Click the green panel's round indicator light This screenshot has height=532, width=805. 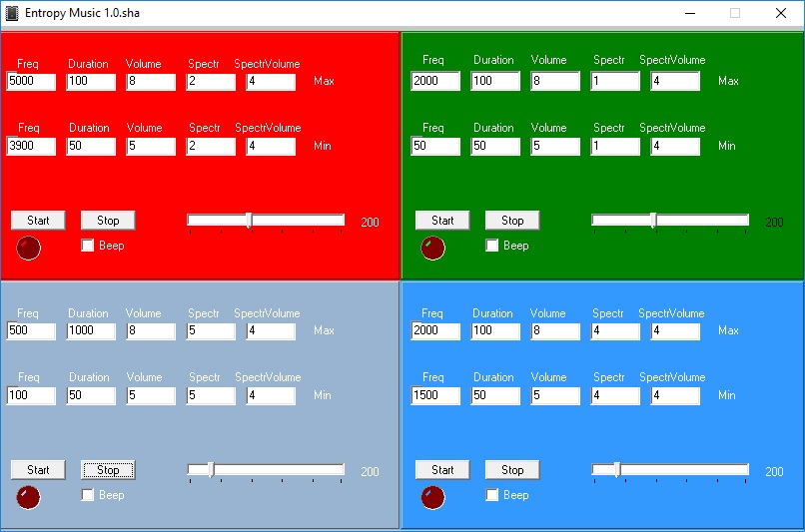[432, 248]
